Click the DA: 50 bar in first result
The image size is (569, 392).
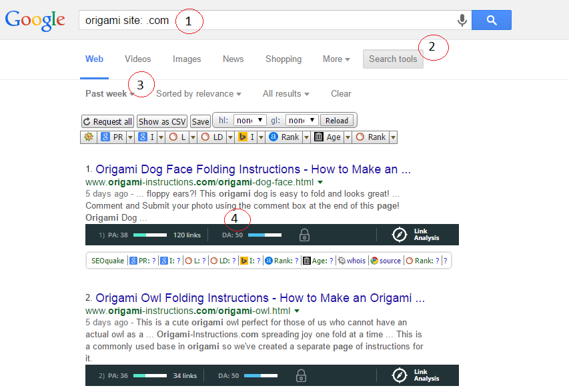265,235
